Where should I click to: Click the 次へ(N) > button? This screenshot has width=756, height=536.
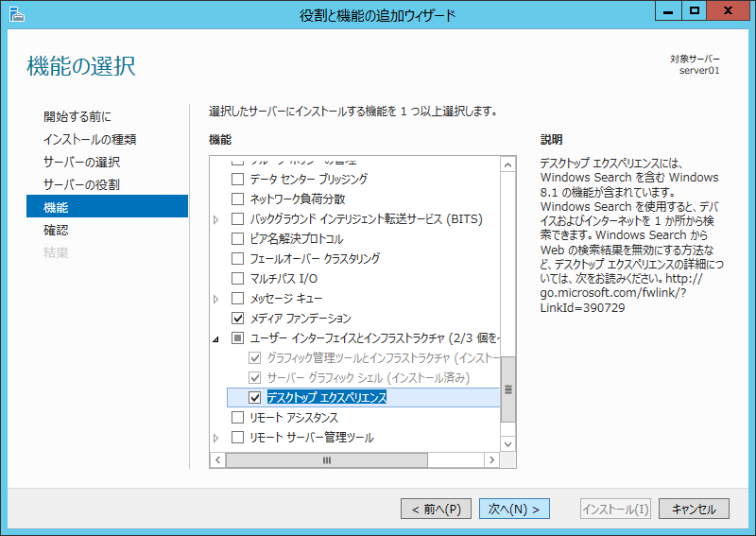pyautogui.click(x=514, y=509)
